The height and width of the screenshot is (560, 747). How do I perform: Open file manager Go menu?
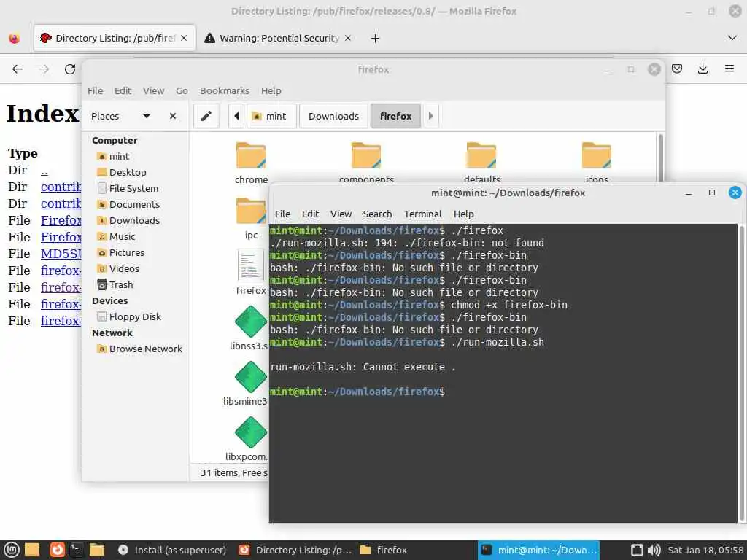pyautogui.click(x=182, y=90)
